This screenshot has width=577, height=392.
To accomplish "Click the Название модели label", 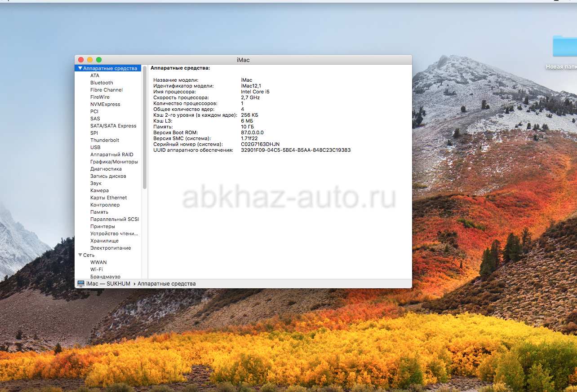I will coord(176,80).
